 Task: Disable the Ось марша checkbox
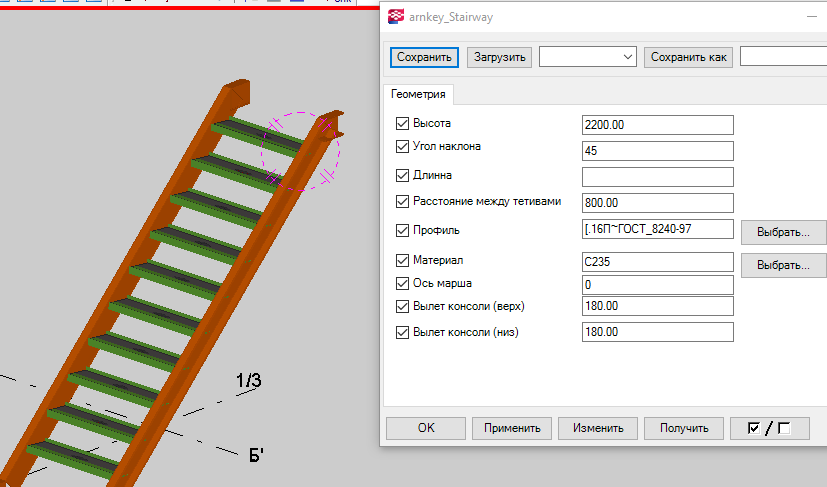[x=403, y=283]
